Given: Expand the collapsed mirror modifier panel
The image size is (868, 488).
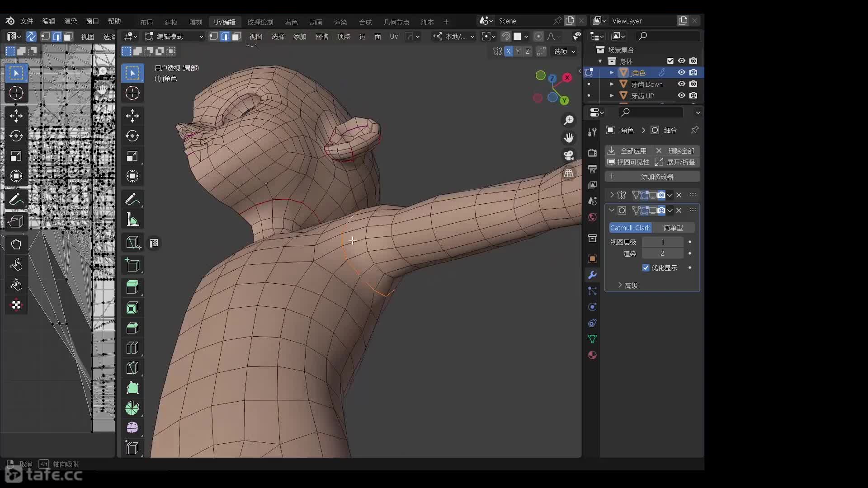Looking at the screenshot, I should [x=612, y=195].
